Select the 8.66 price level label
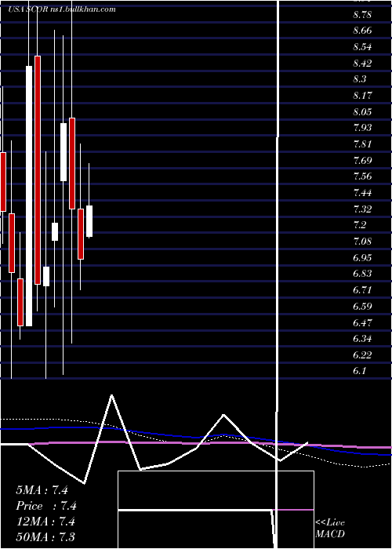This screenshot has width=392, height=549. pos(362,31)
